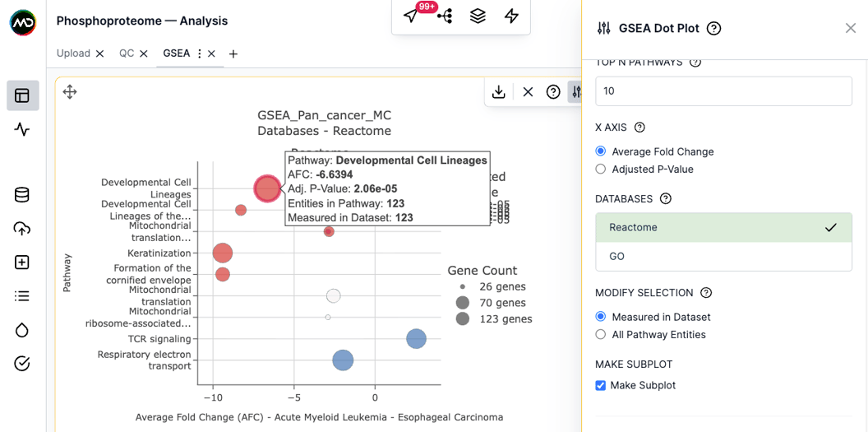Close the QC tab
Image resolution: width=868 pixels, height=432 pixels.
pyautogui.click(x=143, y=53)
